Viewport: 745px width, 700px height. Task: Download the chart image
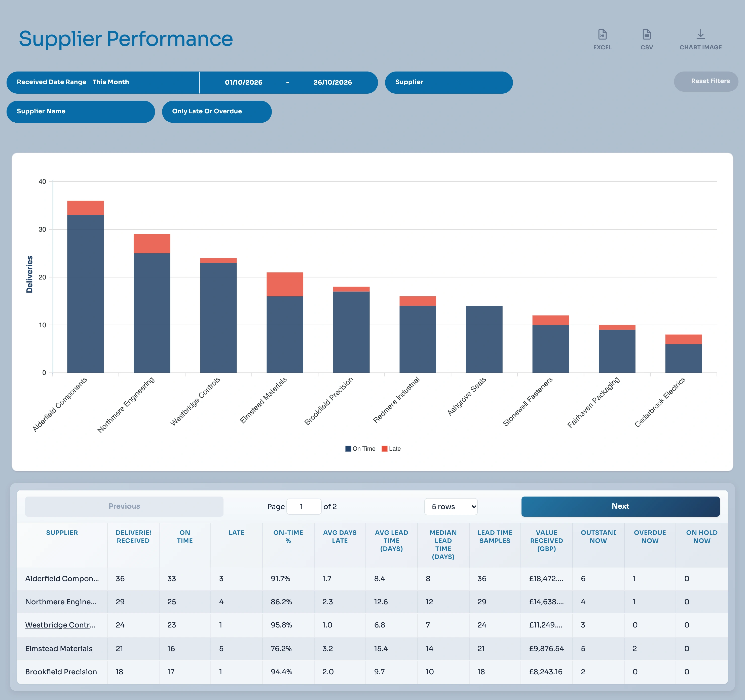pos(700,39)
